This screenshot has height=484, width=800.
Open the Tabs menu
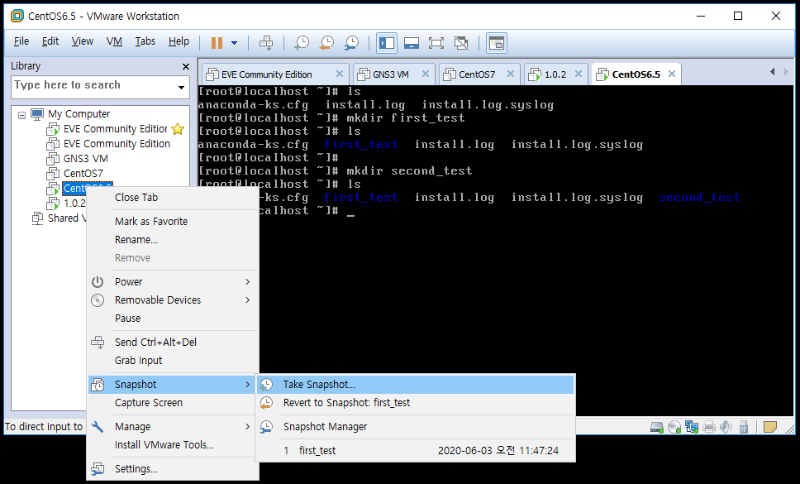[x=145, y=41]
